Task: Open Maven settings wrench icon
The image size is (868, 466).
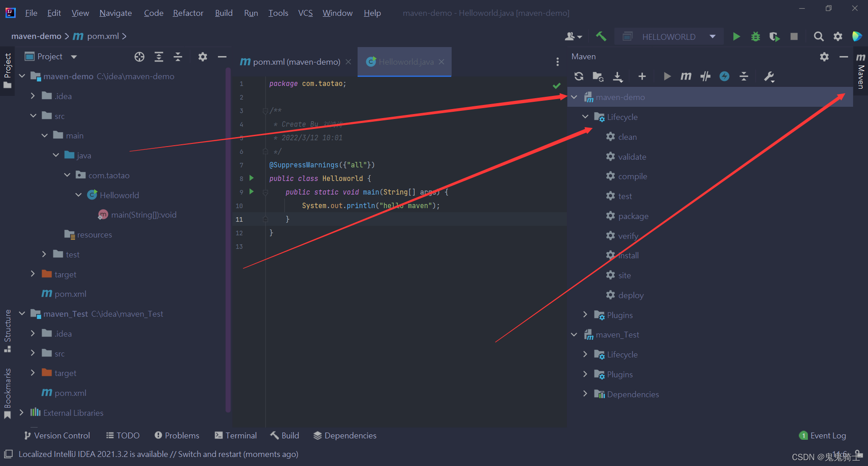Action: (769, 76)
